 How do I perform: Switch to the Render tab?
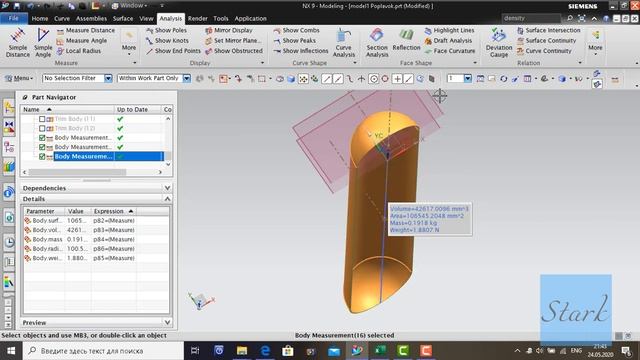tap(198, 18)
